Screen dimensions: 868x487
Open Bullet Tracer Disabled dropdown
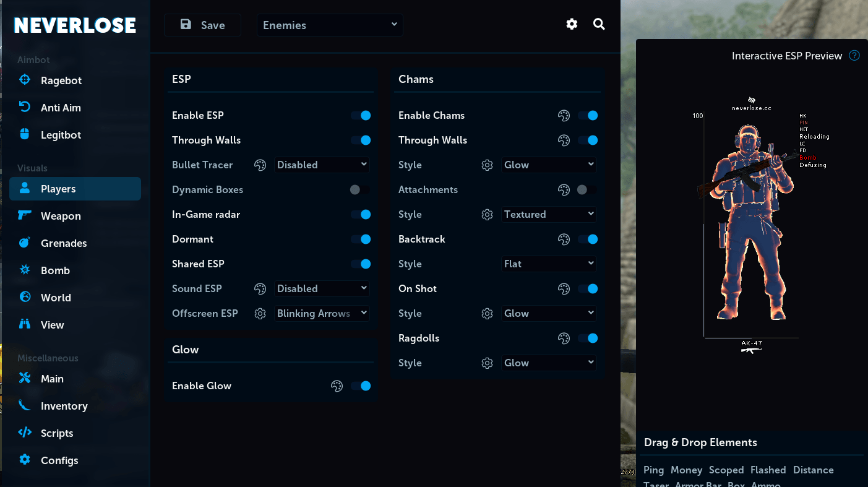[322, 165]
